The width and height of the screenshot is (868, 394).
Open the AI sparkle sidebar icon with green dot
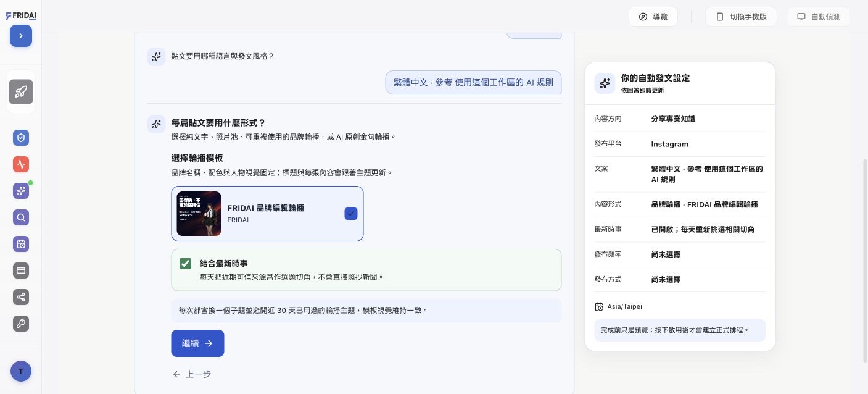(x=21, y=191)
